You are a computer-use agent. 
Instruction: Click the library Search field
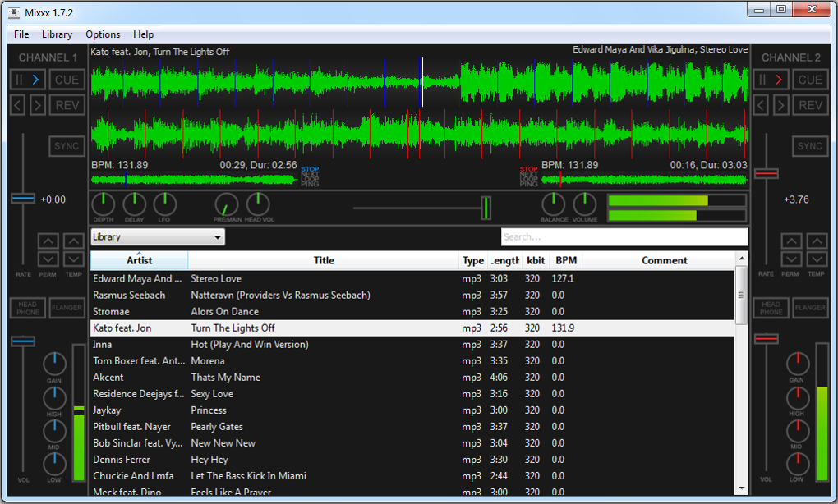tap(624, 237)
